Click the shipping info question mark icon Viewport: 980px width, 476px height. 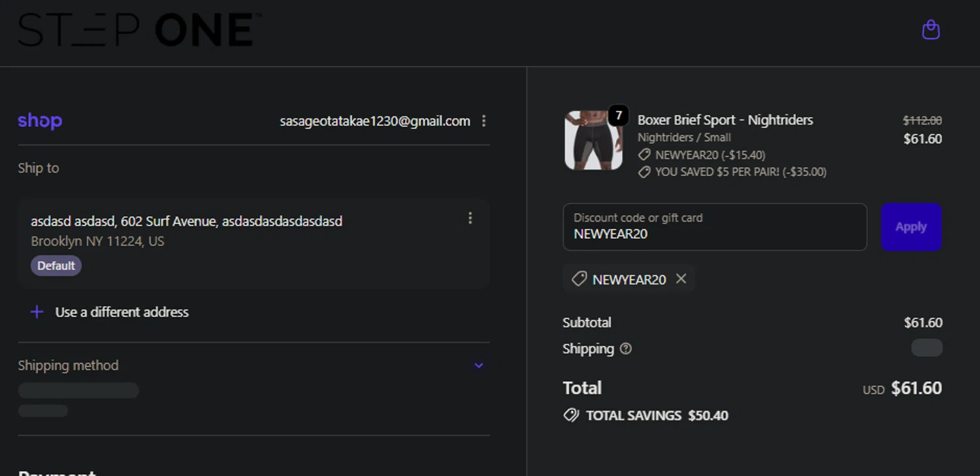(625, 349)
